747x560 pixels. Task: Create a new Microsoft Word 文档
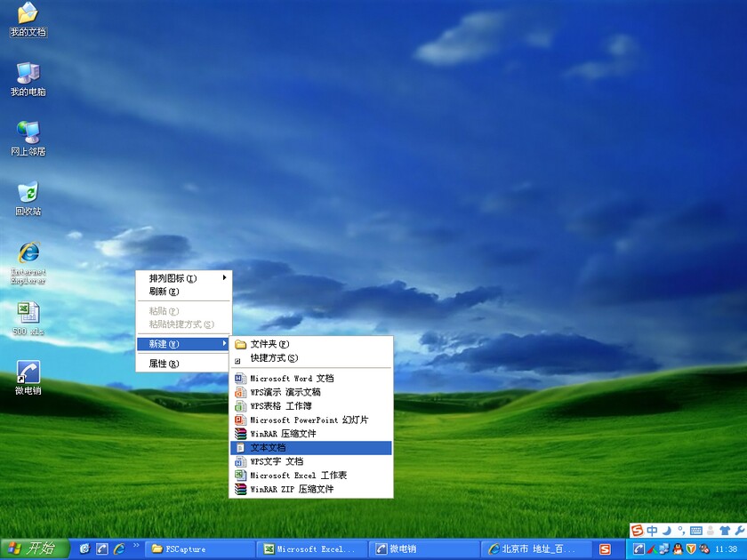pyautogui.click(x=311, y=379)
